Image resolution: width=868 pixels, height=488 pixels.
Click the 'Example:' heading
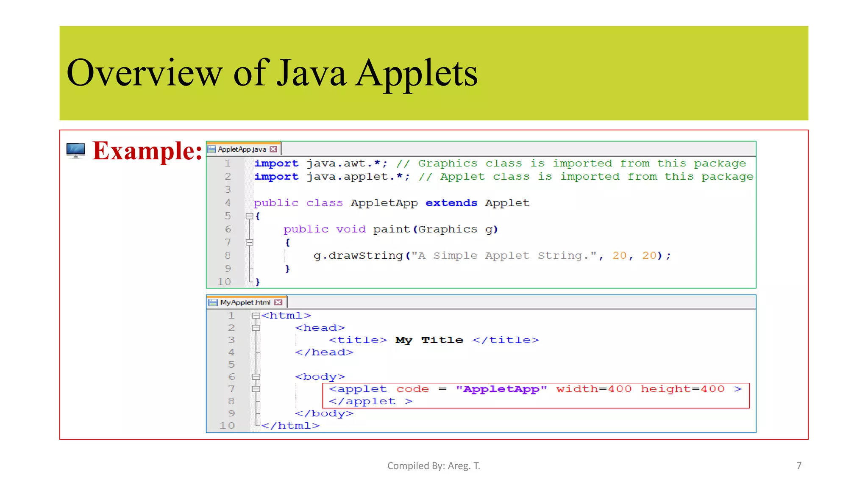tap(147, 151)
